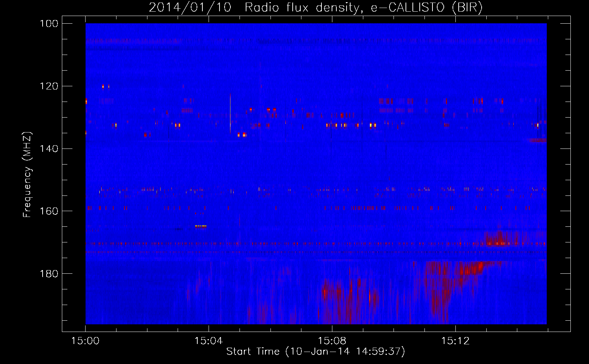
Task: Click the 15:04 time tick label
Action: [x=209, y=341]
